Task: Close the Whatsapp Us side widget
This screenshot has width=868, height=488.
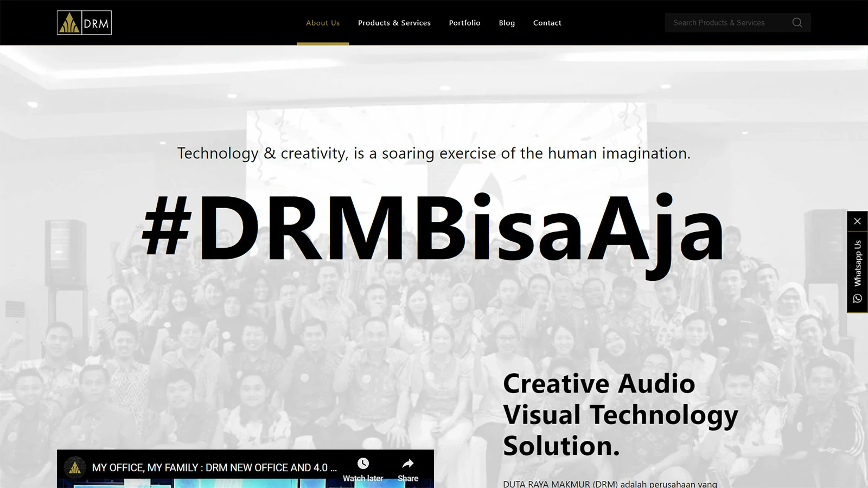Action: pos(857,221)
